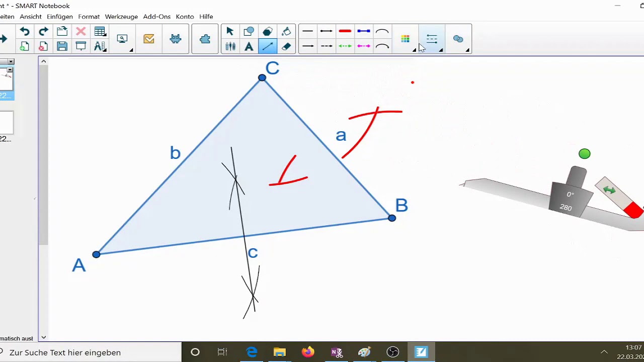The width and height of the screenshot is (644, 362).
Task: Select the Text tool
Action: pyautogui.click(x=249, y=47)
